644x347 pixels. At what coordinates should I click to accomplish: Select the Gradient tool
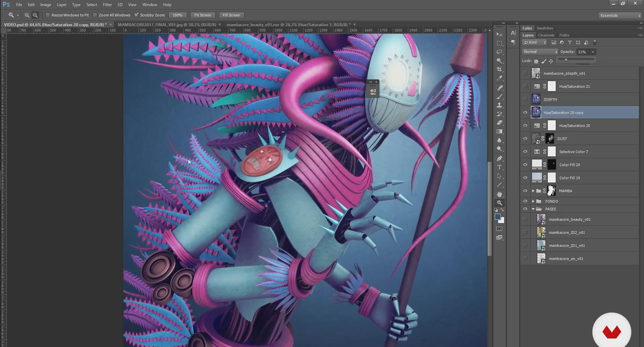499,132
